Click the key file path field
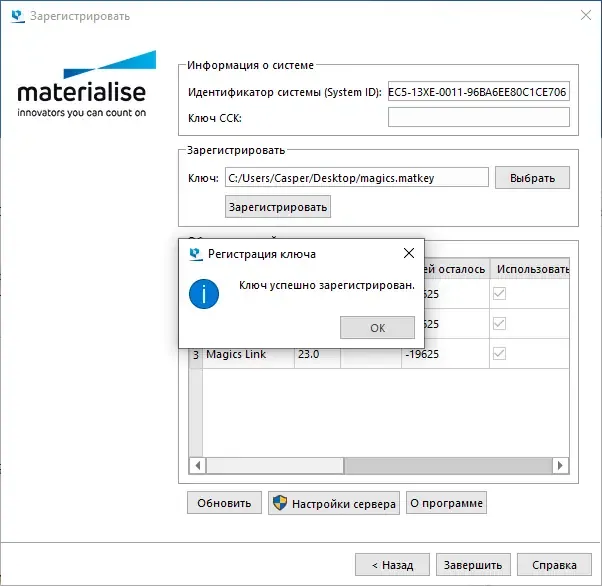This screenshot has height=586, width=602. (357, 177)
